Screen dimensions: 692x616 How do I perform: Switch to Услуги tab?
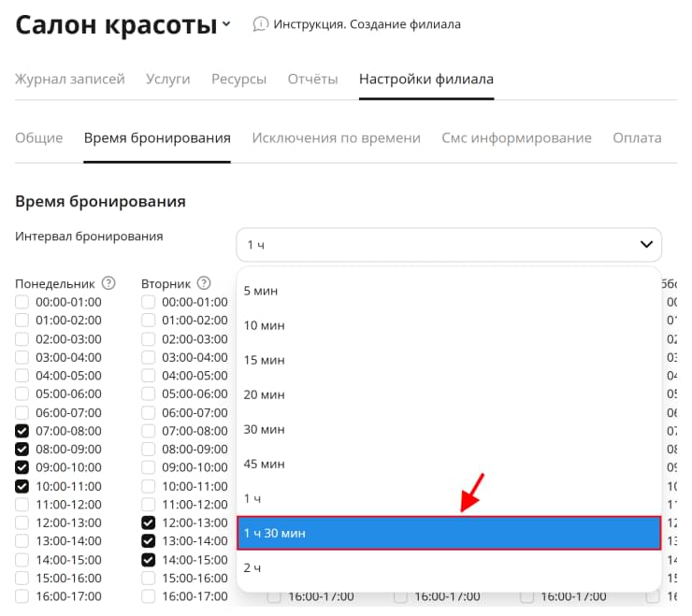tap(167, 79)
